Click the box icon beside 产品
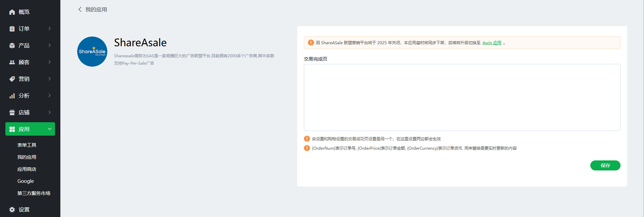 (x=12, y=46)
